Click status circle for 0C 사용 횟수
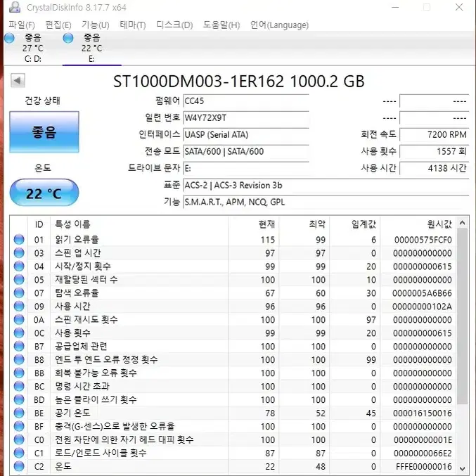This screenshot has height=476, width=476. (19, 333)
